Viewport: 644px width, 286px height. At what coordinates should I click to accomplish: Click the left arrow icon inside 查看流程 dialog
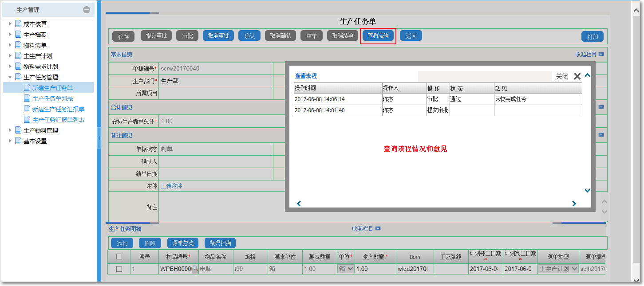click(299, 203)
